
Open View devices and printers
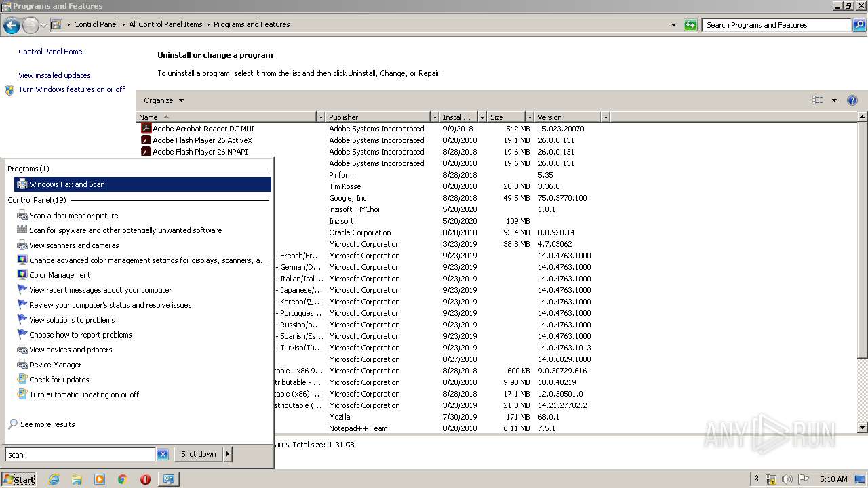pos(71,350)
